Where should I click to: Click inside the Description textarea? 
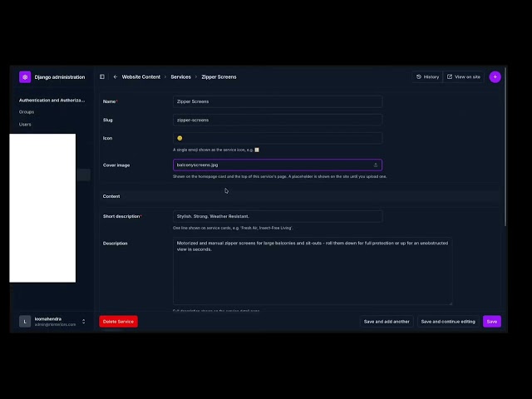tap(313, 271)
